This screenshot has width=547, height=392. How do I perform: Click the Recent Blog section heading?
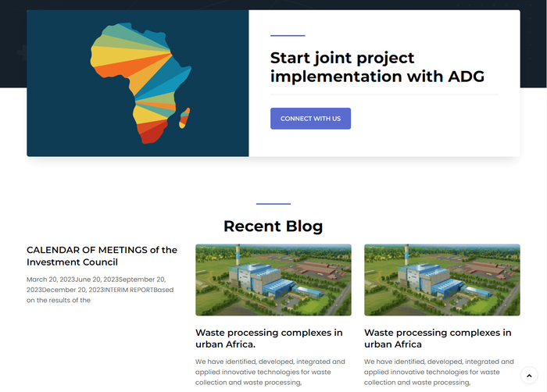point(273,226)
